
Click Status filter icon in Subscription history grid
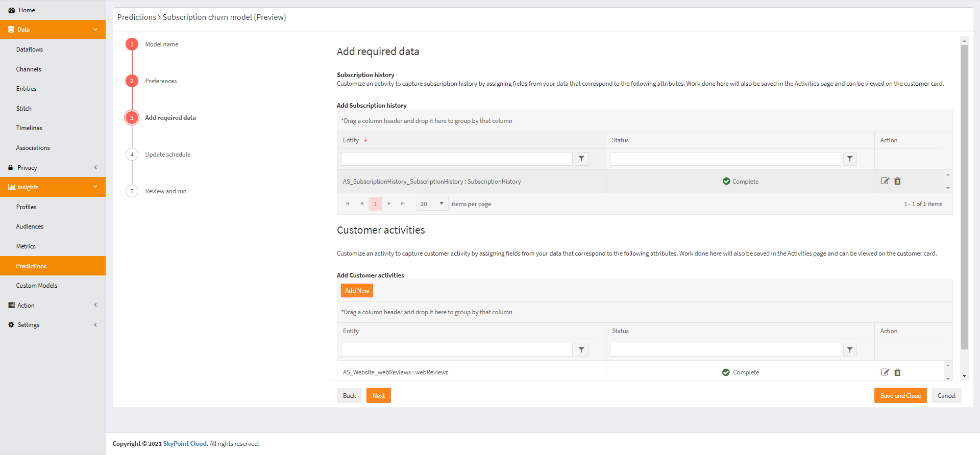pyautogui.click(x=850, y=159)
